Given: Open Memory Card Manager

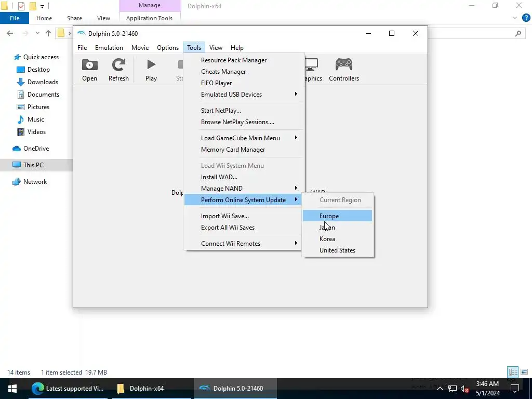Looking at the screenshot, I should (243, 150).
